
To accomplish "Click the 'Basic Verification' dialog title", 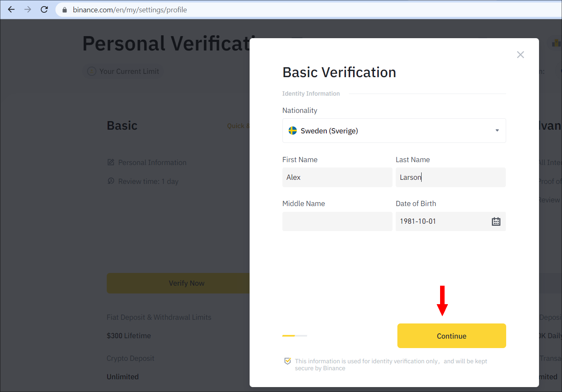I will [339, 72].
